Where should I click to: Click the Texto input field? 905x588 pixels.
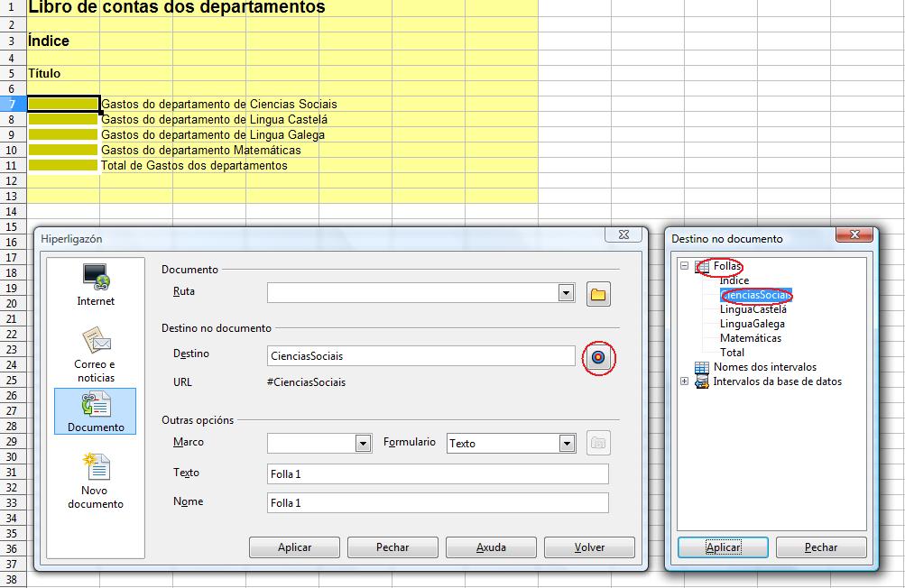(x=438, y=474)
